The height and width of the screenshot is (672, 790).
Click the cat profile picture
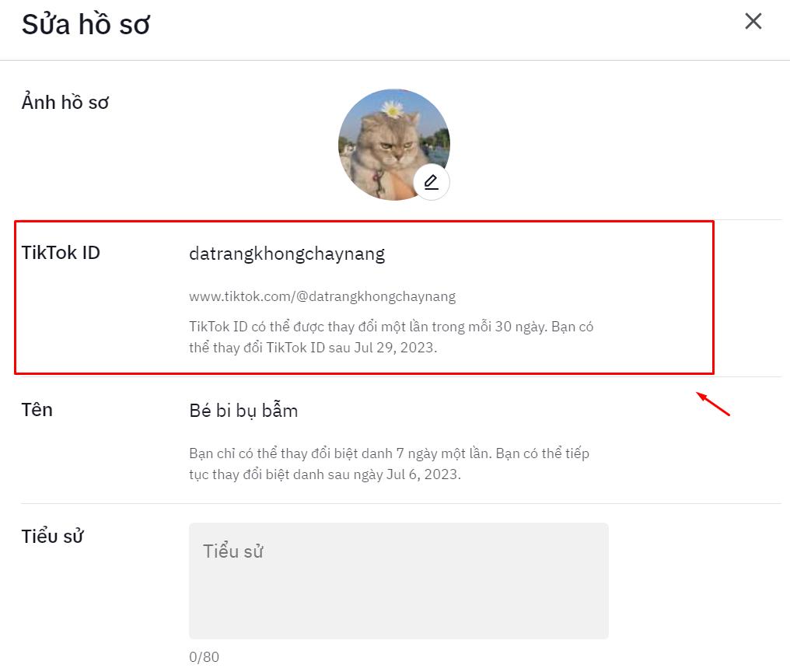point(394,145)
